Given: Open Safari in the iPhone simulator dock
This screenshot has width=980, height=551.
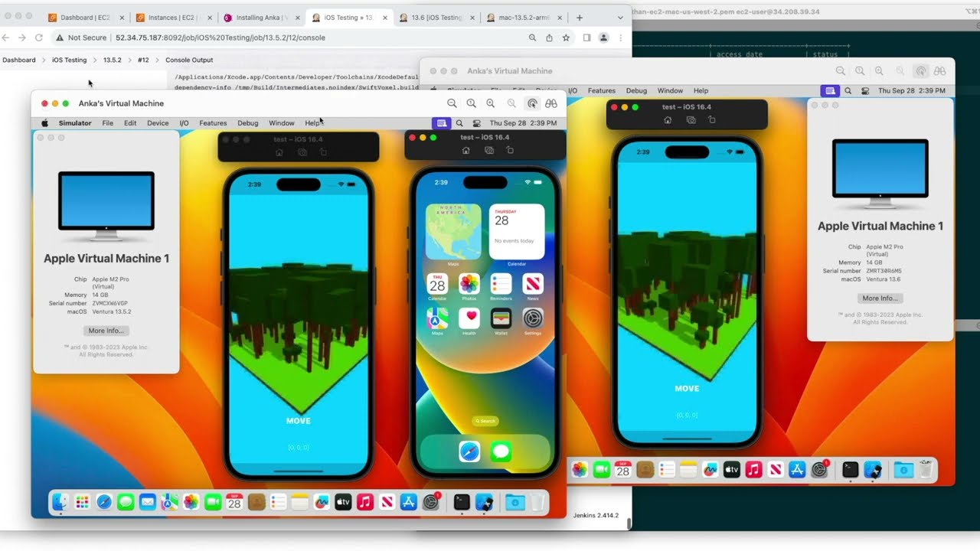Looking at the screenshot, I should pos(469,452).
